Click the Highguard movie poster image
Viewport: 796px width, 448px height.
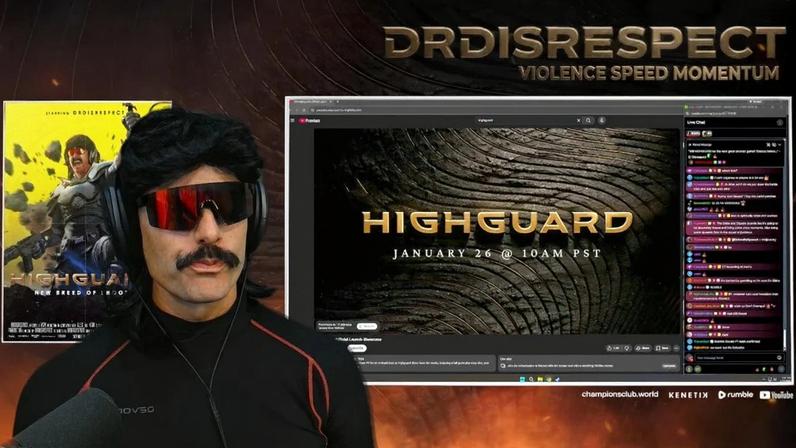pyautogui.click(x=66, y=221)
